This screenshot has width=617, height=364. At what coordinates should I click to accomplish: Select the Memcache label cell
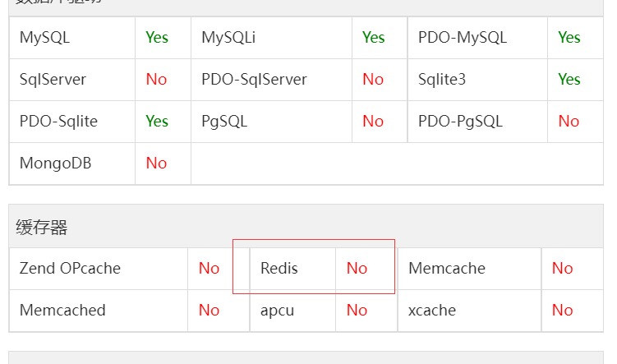pos(469,269)
